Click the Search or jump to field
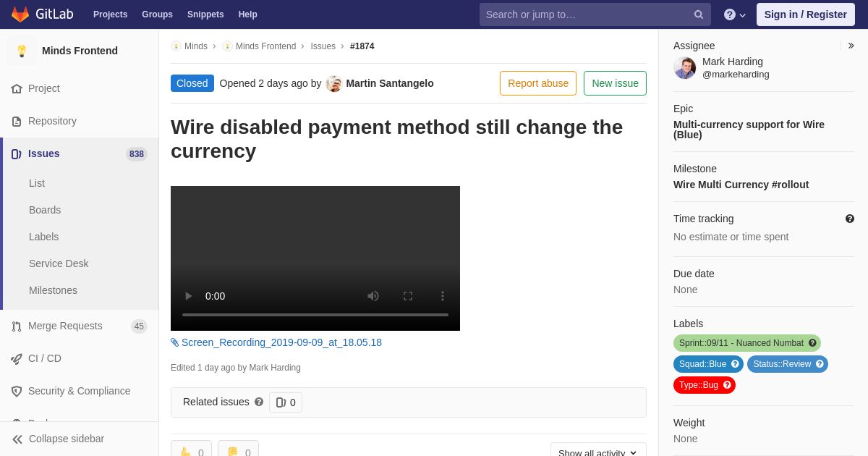Image resolution: width=868 pixels, height=456 pixels. click(x=595, y=14)
